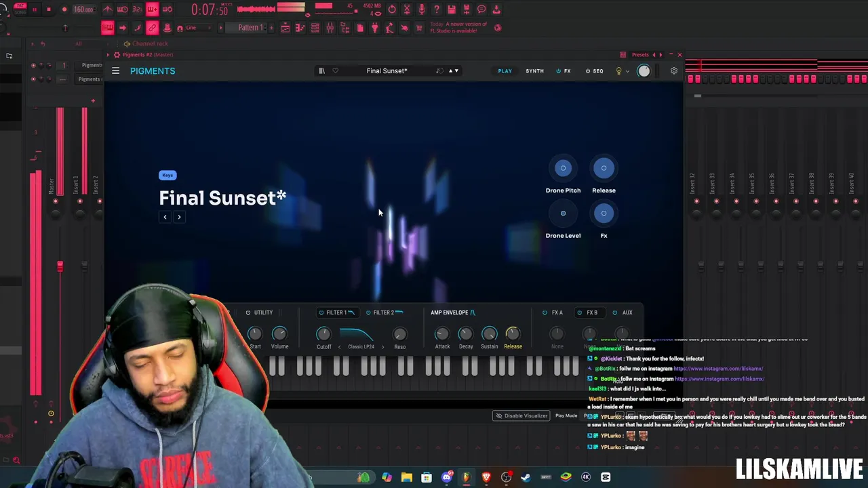Select the next preset with the down arrow

[456, 70]
